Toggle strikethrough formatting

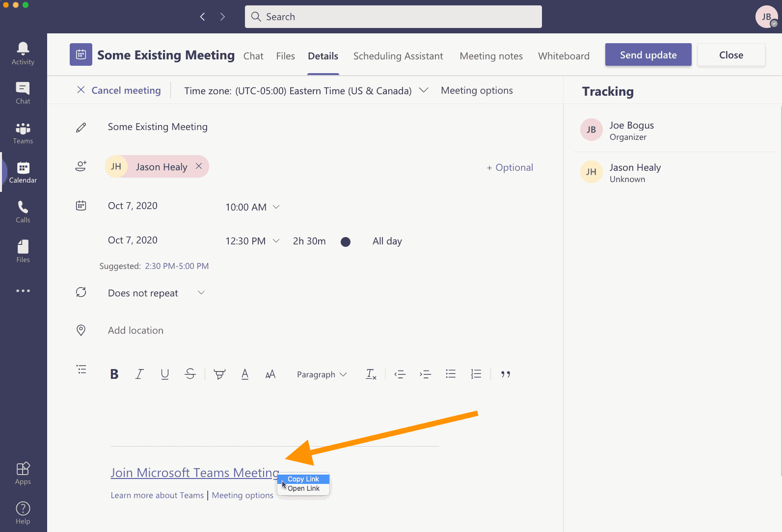tap(190, 374)
